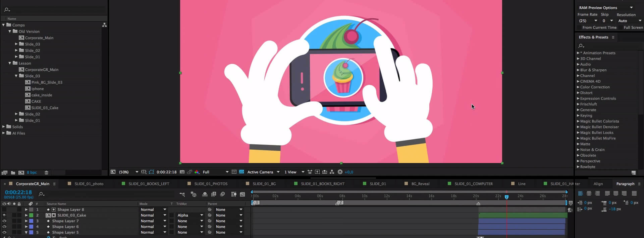Switch to the SLIDE_01_photo timeline tab
This screenshot has width=644, height=238.
(x=89, y=184)
